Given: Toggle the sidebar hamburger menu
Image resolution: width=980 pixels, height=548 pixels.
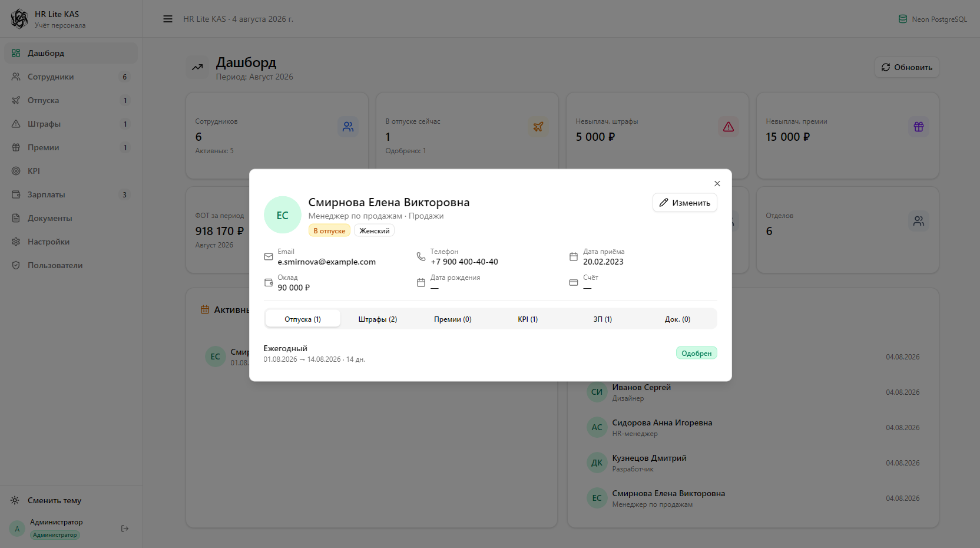Looking at the screenshot, I should [x=168, y=19].
